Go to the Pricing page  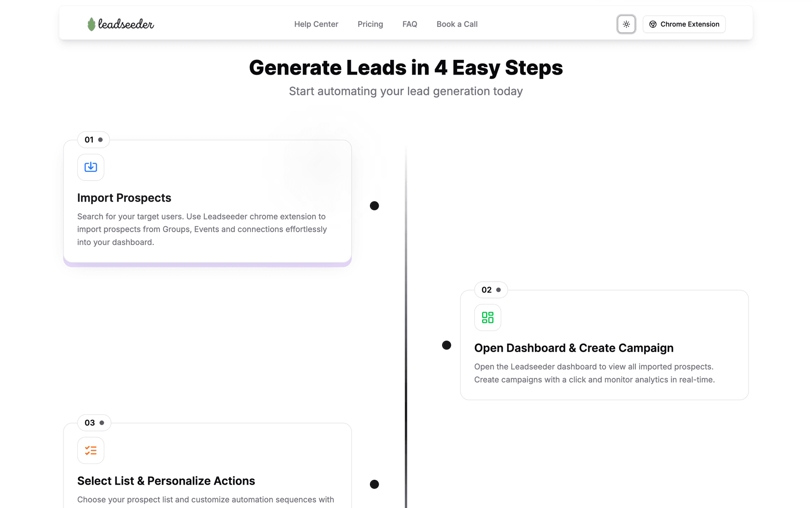tap(370, 24)
